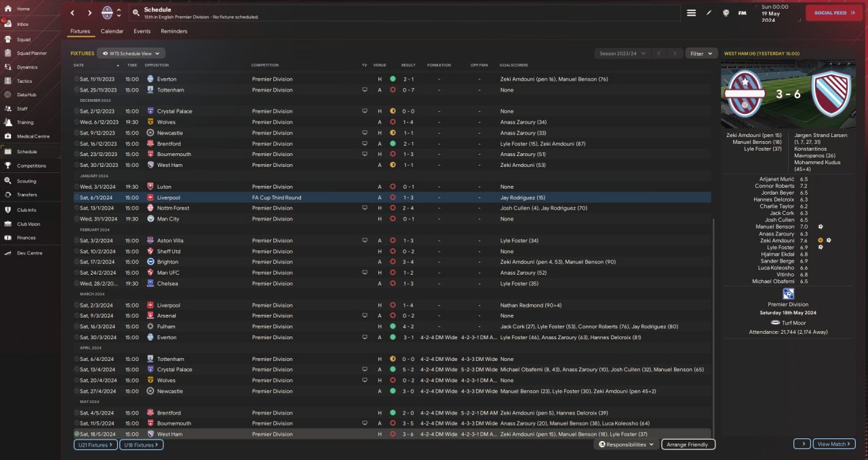The width and height of the screenshot is (868, 460).
Task: Open the Responsibilities dropdown
Action: click(x=627, y=444)
